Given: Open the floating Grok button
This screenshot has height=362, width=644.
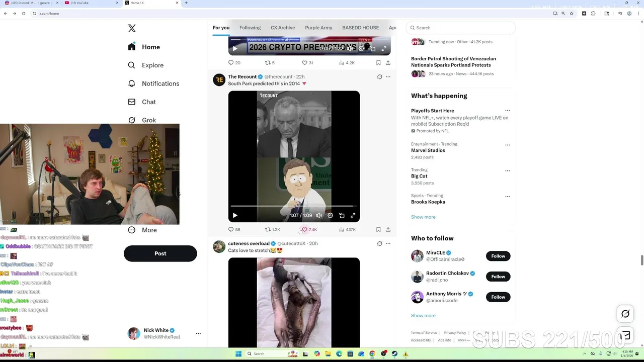Looking at the screenshot, I should pos(625,314).
